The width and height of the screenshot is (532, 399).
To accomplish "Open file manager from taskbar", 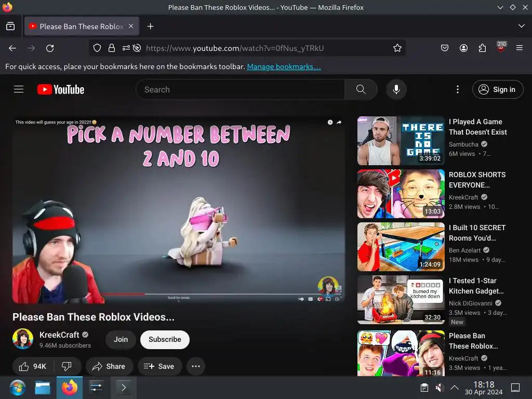I will pos(43,388).
